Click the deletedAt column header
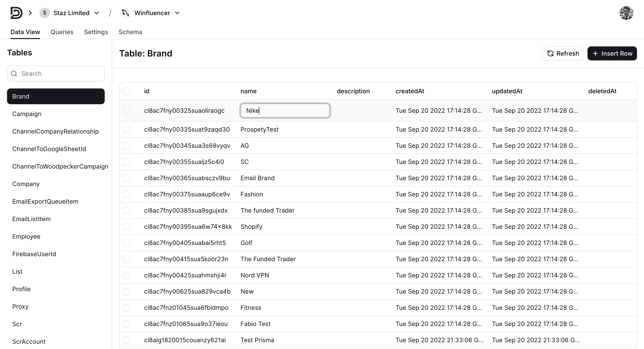This screenshot has width=644, height=349. pyautogui.click(x=602, y=91)
